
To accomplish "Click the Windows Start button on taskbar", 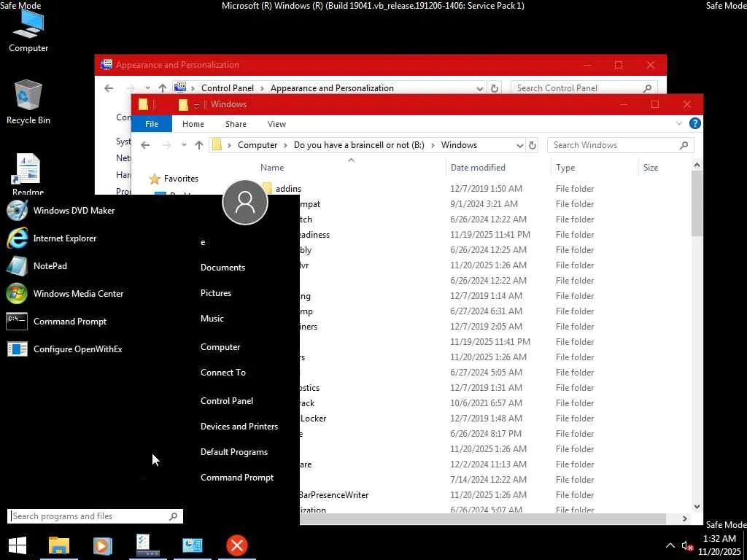I will [18, 545].
